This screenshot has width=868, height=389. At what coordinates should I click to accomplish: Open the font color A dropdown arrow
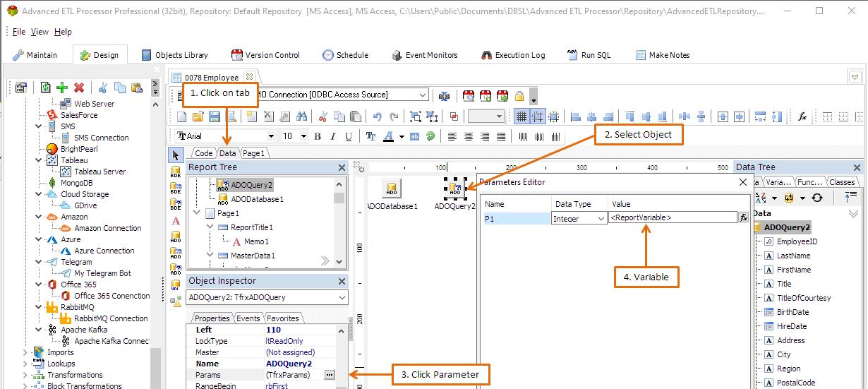(402, 136)
